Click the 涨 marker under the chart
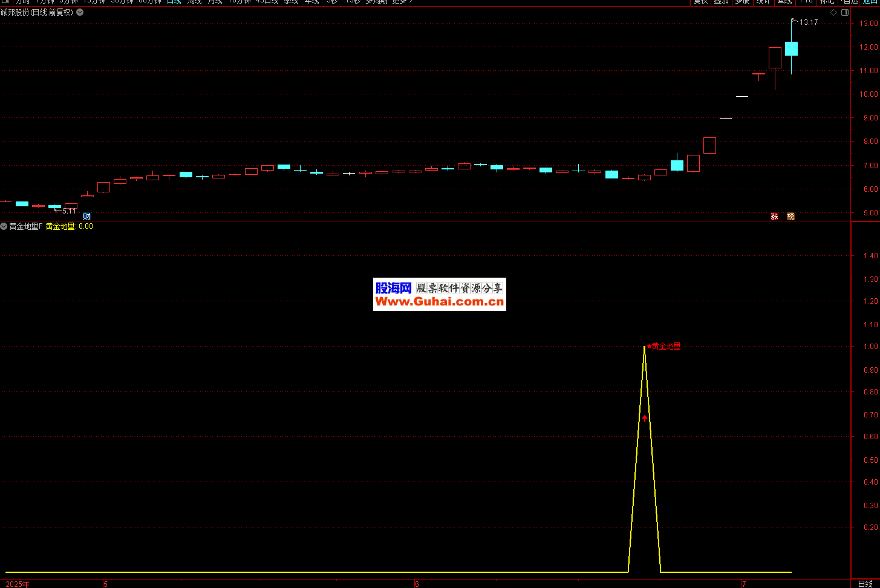The height and width of the screenshot is (588, 880). (x=774, y=216)
